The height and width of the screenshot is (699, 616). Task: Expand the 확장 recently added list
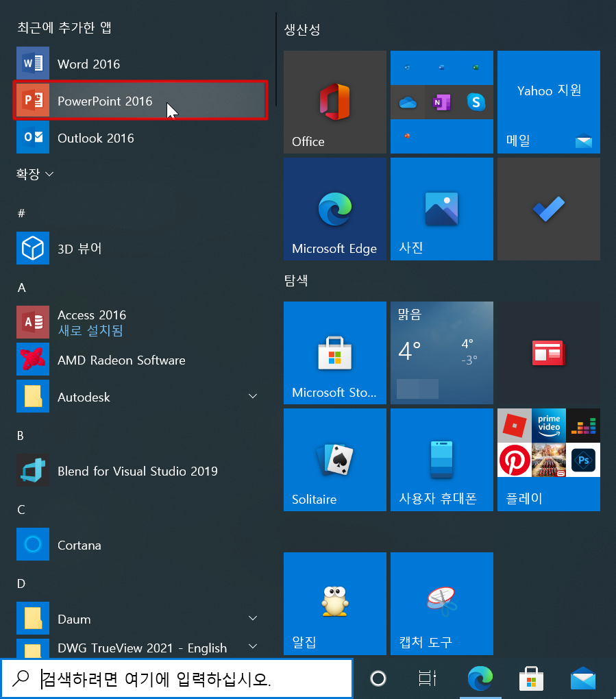pos(35,174)
